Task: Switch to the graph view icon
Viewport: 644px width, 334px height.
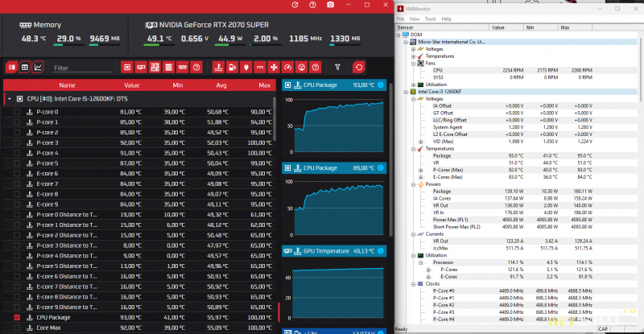Action: [38, 67]
